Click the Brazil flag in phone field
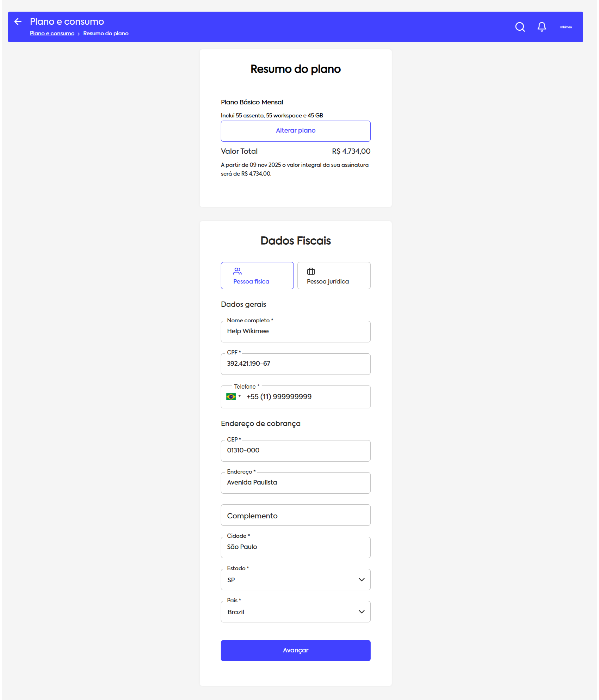The image size is (599, 700). pyautogui.click(x=231, y=397)
